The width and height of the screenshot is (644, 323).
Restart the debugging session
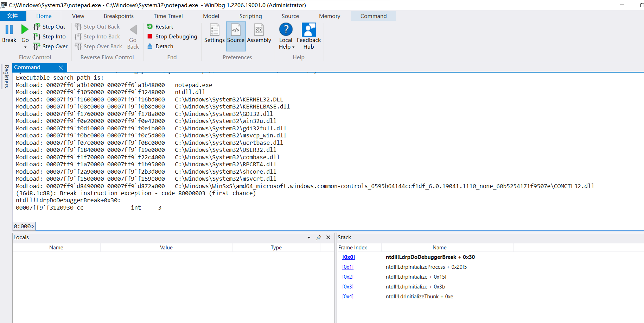tap(160, 27)
